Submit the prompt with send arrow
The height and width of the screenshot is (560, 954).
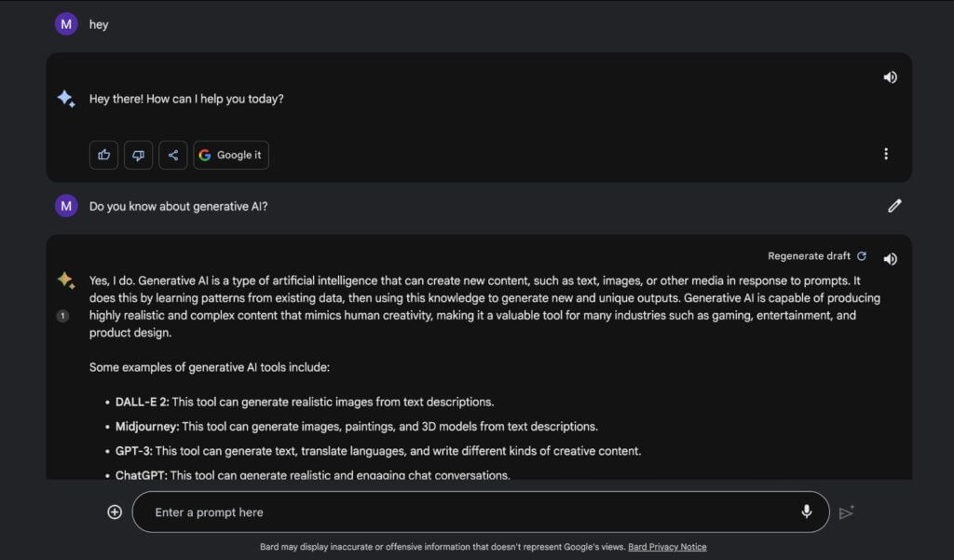[846, 512]
